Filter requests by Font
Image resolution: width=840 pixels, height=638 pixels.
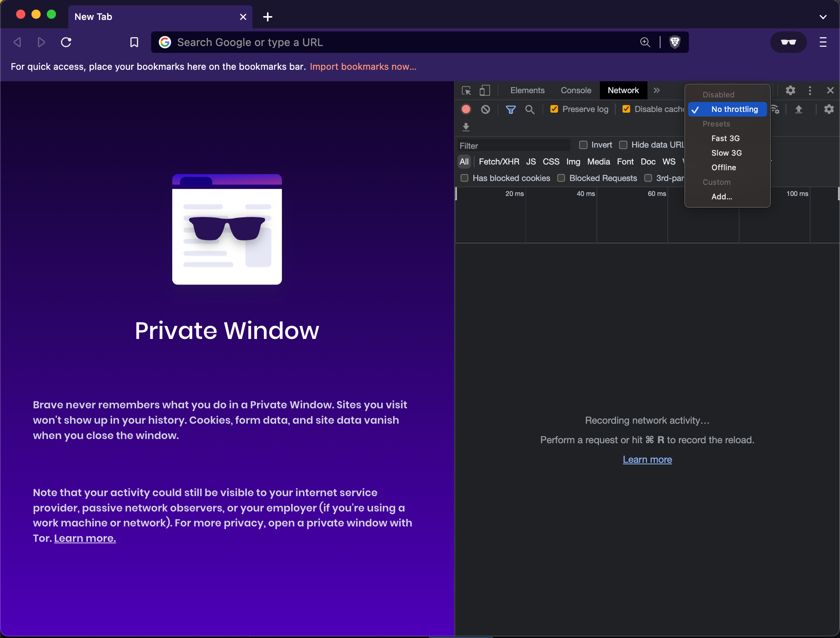[625, 162]
